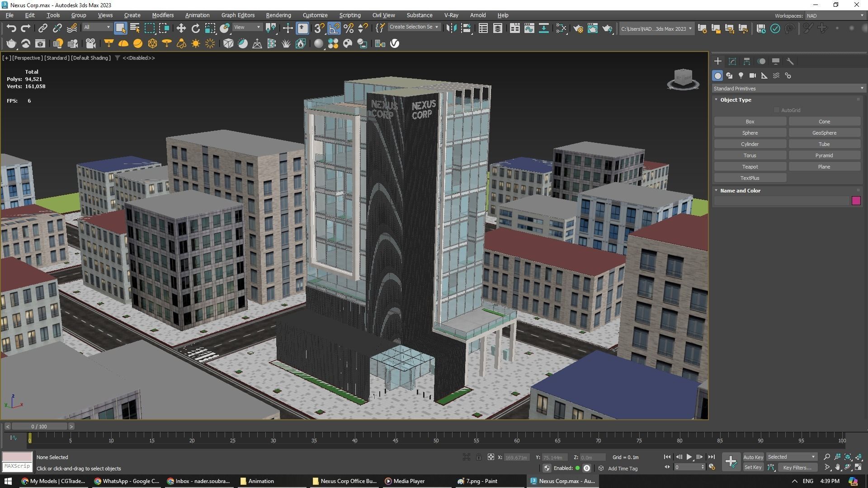Click the Redo arrow icon
Image resolution: width=868 pixels, height=488 pixels.
pyautogui.click(x=26, y=28)
